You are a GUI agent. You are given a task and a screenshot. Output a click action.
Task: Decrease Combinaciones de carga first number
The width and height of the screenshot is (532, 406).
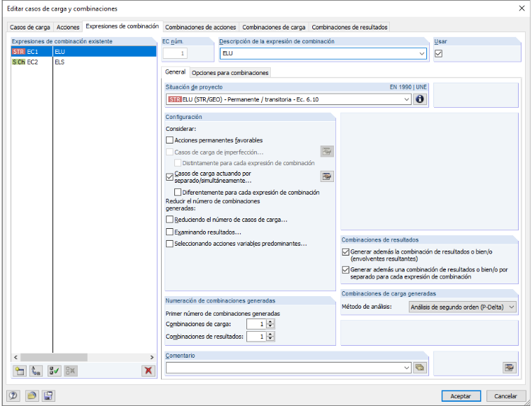point(270,326)
